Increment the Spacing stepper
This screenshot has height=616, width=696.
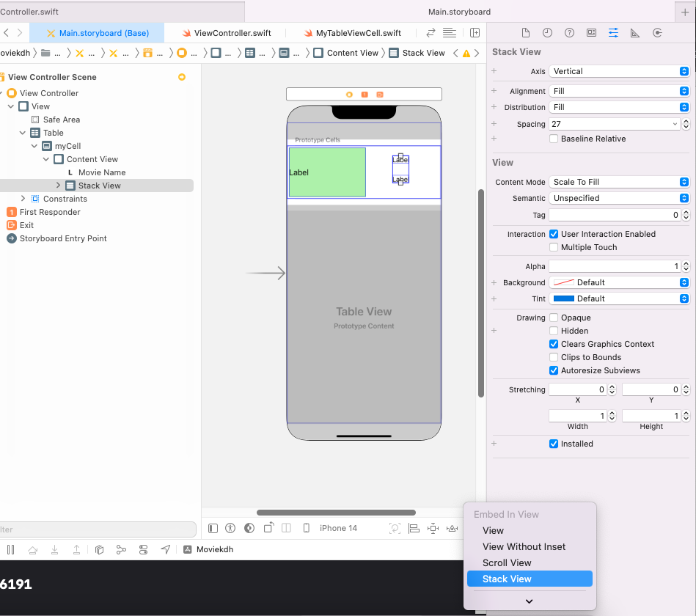pyautogui.click(x=686, y=122)
